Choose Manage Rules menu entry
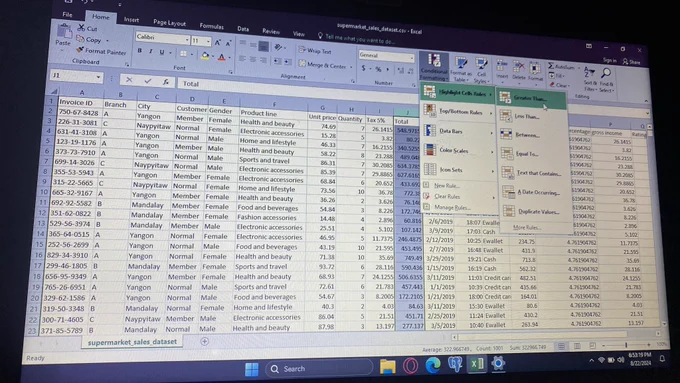This screenshot has width=680, height=383. pyautogui.click(x=452, y=207)
